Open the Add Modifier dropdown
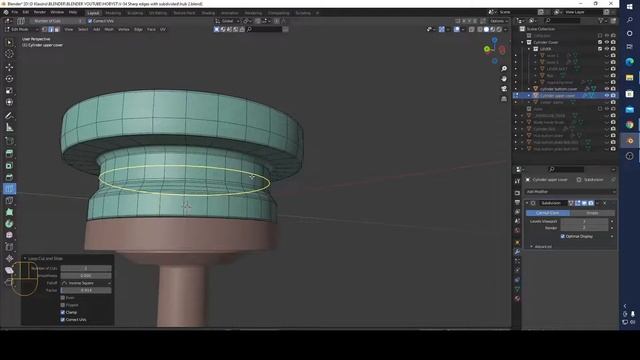Image resolution: width=640 pixels, height=360 pixels. coord(571,191)
